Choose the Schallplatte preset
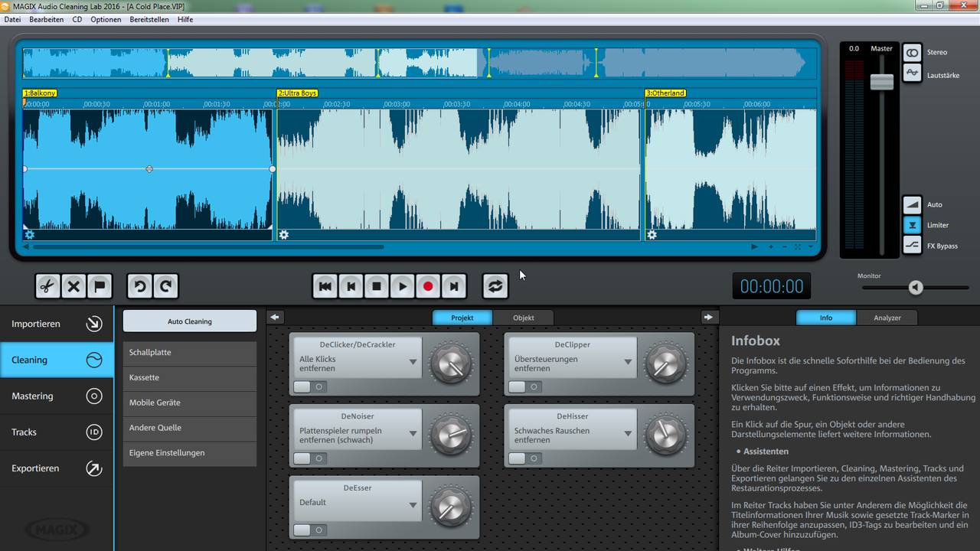The height and width of the screenshot is (551, 980). click(190, 353)
